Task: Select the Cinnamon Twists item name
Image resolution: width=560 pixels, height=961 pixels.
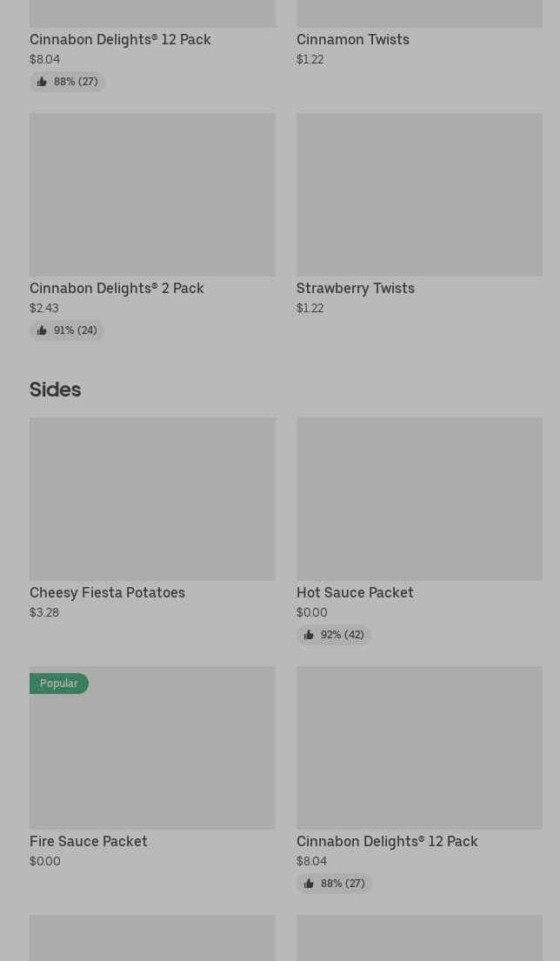Action: 352,39
